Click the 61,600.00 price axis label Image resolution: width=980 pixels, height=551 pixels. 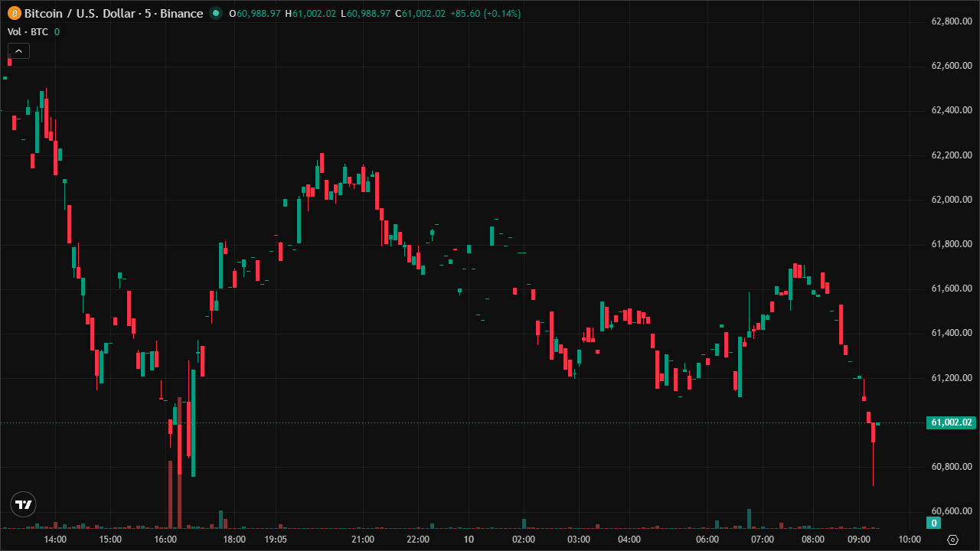tap(952, 289)
